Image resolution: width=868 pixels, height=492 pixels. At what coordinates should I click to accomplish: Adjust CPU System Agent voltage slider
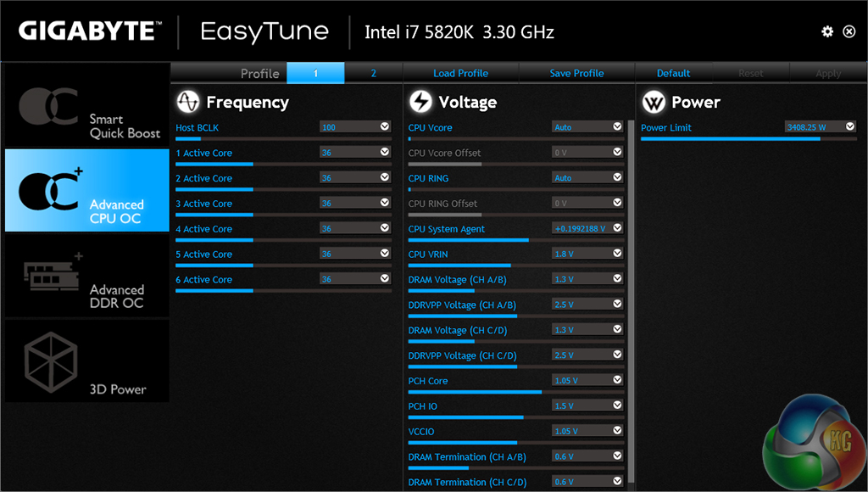(516, 240)
